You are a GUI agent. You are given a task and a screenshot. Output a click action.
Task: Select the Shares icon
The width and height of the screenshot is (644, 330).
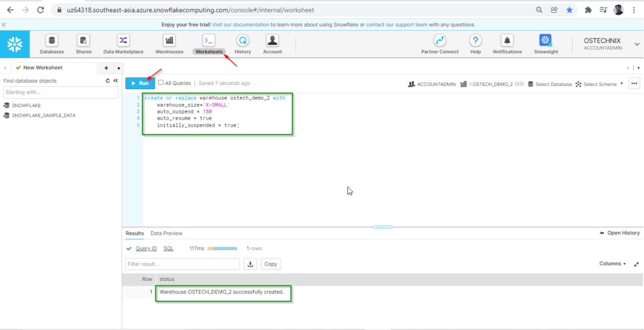click(83, 44)
